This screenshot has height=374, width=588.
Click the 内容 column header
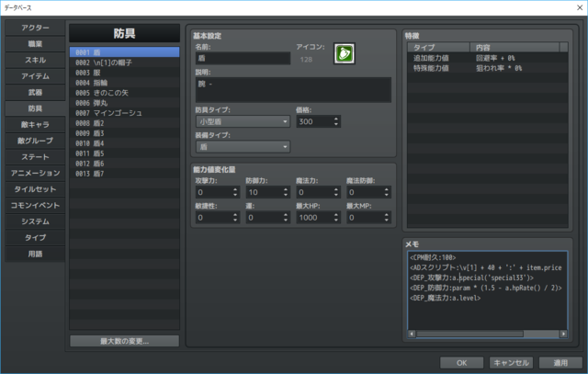pos(514,47)
